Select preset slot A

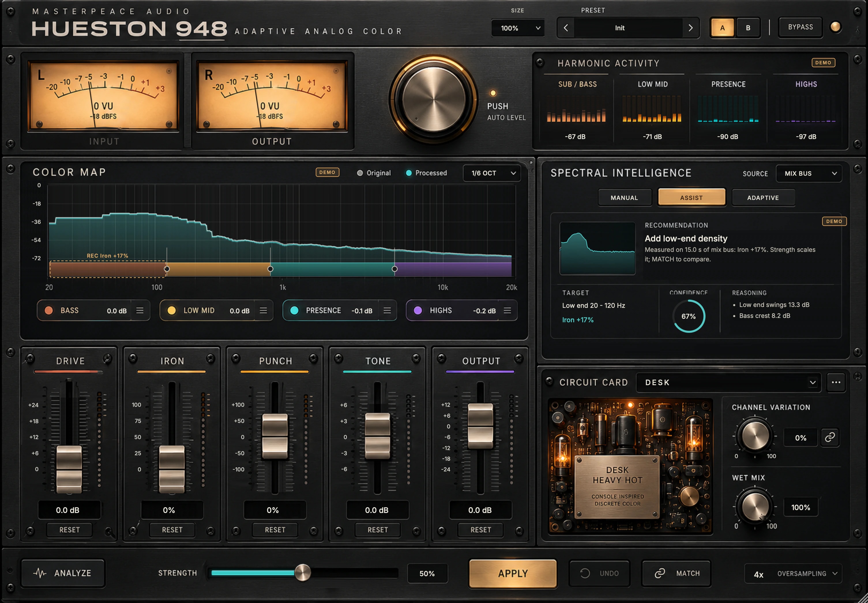click(722, 28)
